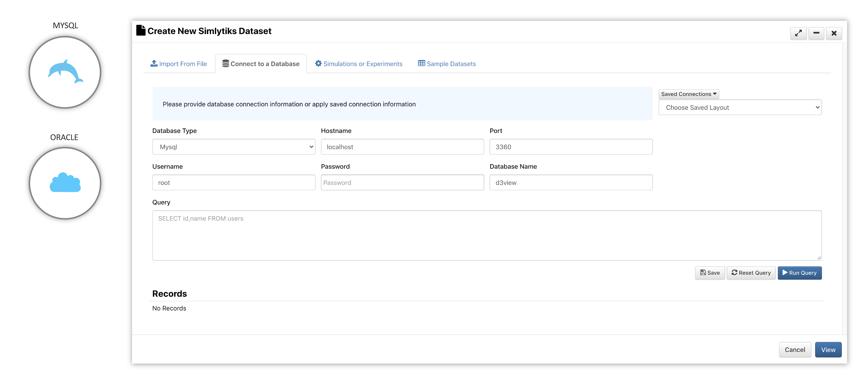Open the Database Type Mysql dropdown

point(234,147)
